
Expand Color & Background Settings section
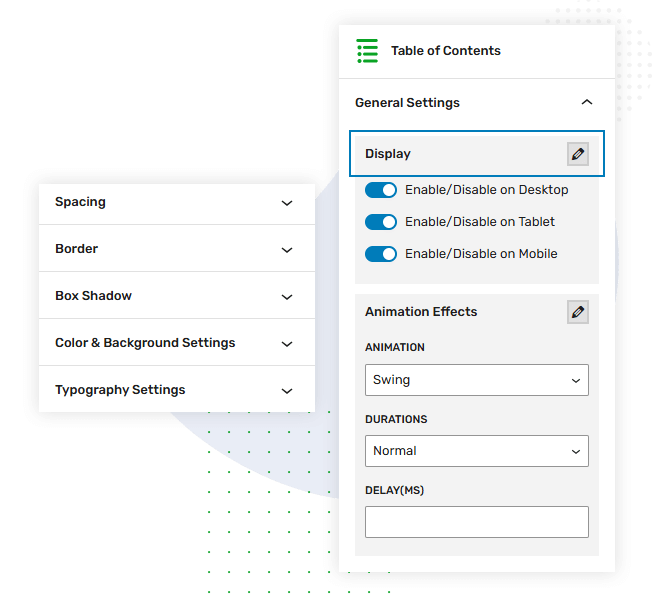[287, 344]
